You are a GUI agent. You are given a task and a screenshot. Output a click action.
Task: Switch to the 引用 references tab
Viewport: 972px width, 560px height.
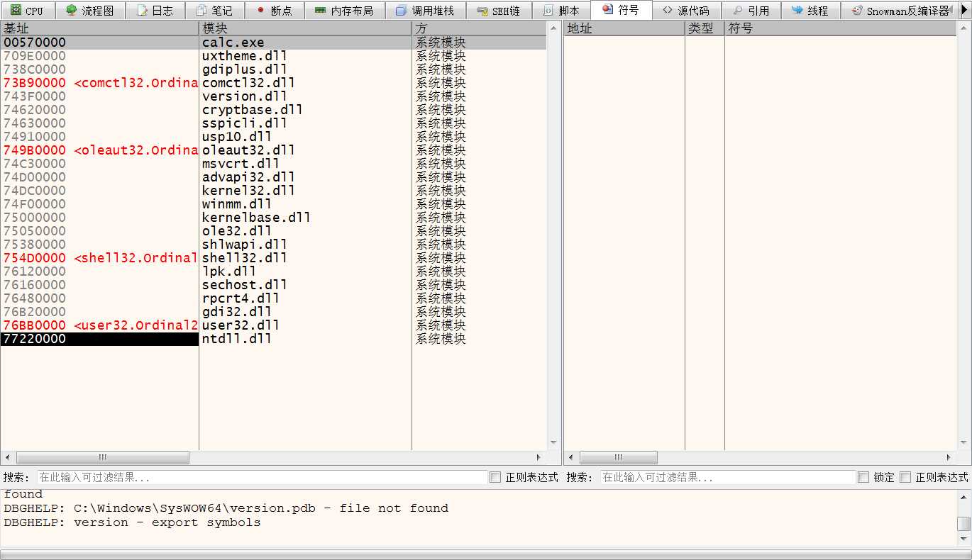click(x=751, y=10)
